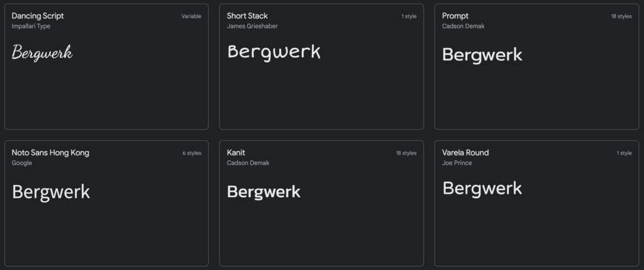Open the Kanit font title
644x270 pixels.
coord(236,152)
